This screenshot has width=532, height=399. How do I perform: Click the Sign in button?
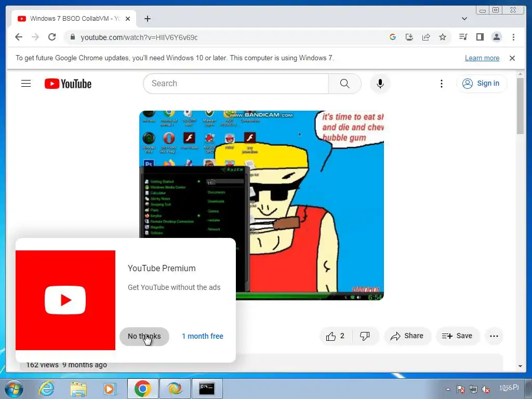[482, 84]
